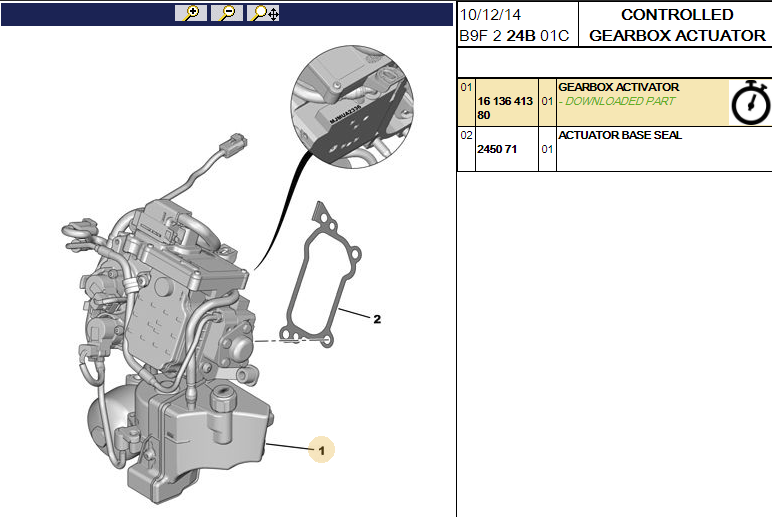772x517 pixels.
Task: Click part number 2450 71
Action: click(x=497, y=149)
